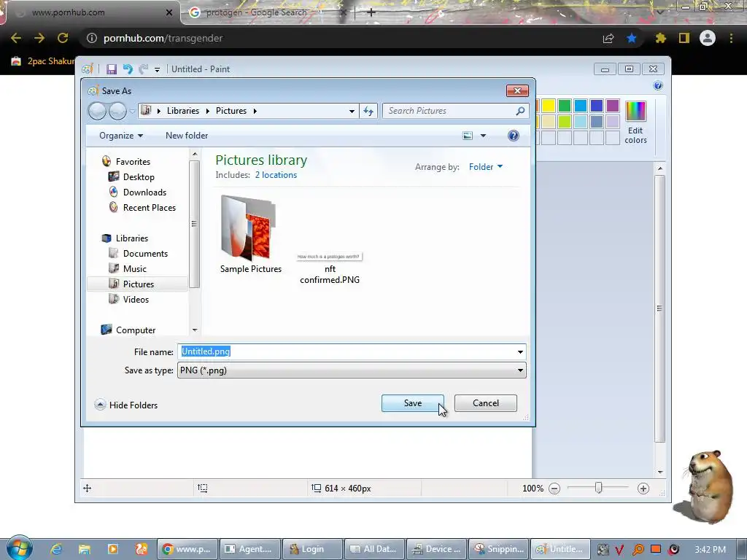This screenshot has width=747, height=560.
Task: Open Chrome three-dot menu
Action: pyautogui.click(x=731, y=38)
